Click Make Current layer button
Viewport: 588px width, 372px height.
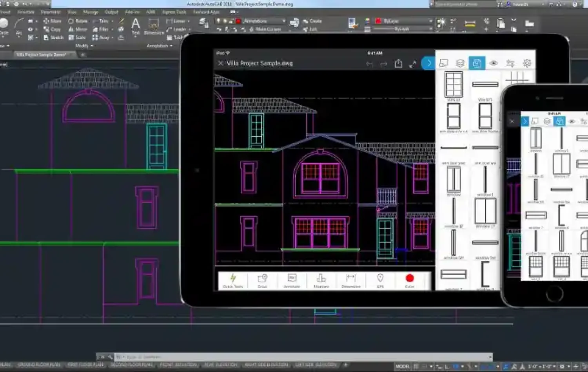click(x=265, y=29)
